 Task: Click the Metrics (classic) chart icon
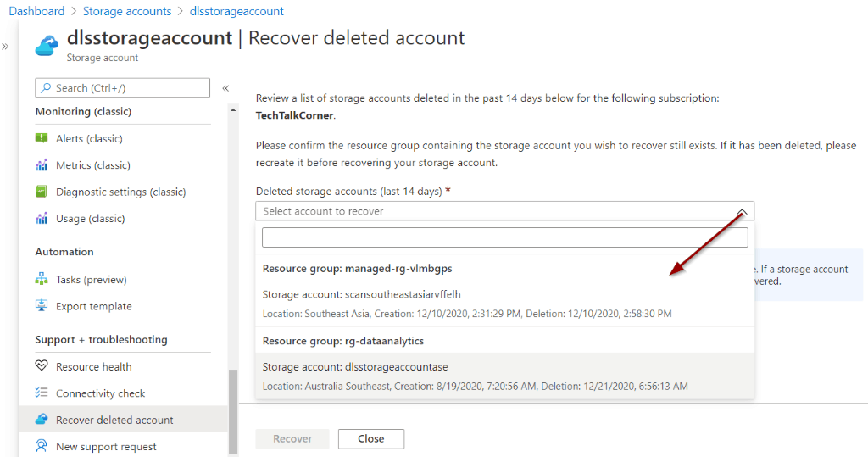42,165
